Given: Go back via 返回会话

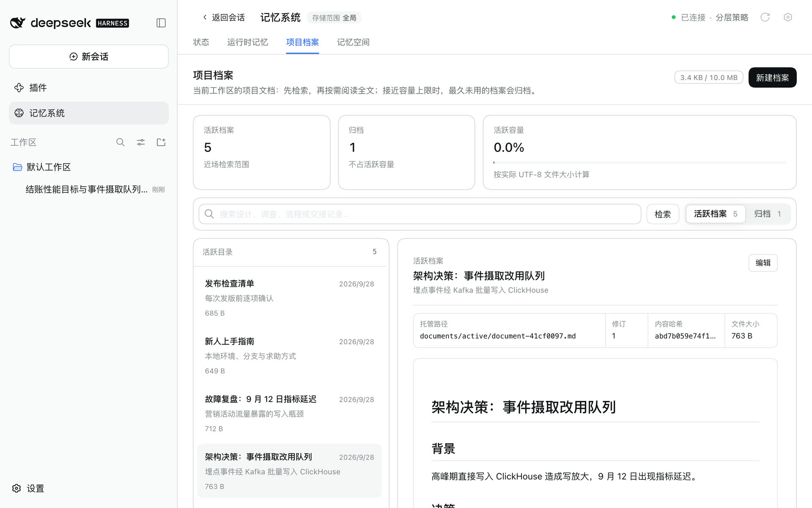Looking at the screenshot, I should click(x=223, y=17).
